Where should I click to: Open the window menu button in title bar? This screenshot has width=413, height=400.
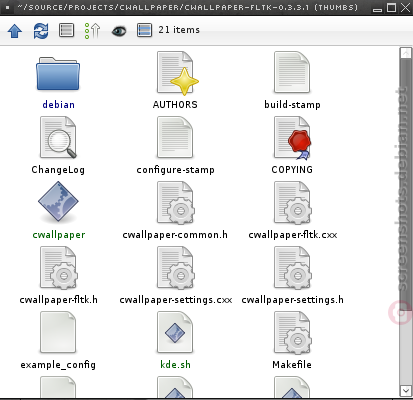tap(7, 7)
